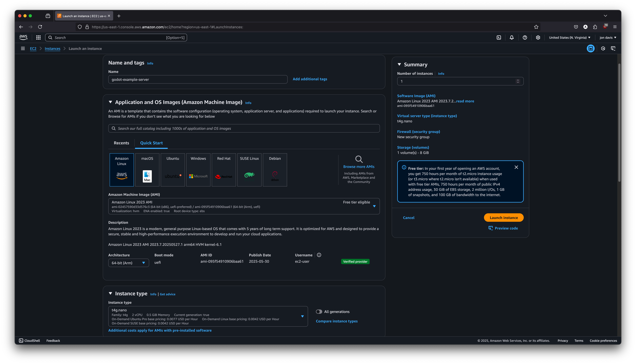The width and height of the screenshot is (636, 364).
Task: Open the Feedback link in footer
Action: pos(53,340)
